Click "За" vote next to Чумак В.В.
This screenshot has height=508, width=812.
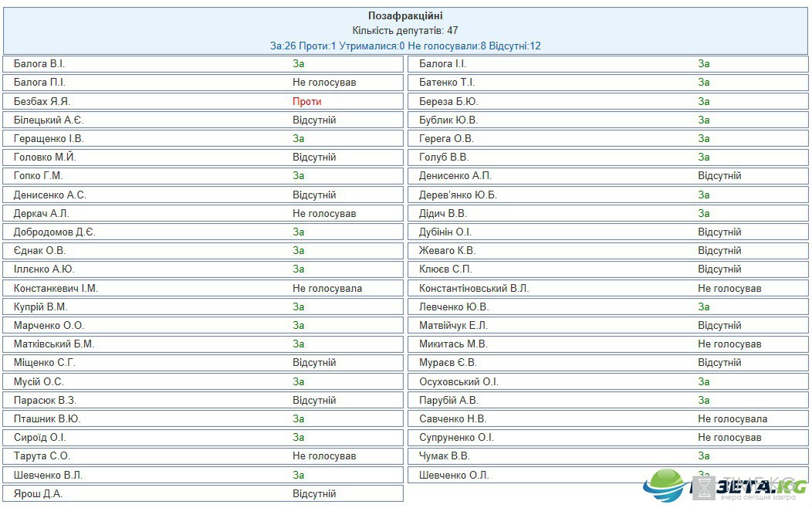(704, 457)
